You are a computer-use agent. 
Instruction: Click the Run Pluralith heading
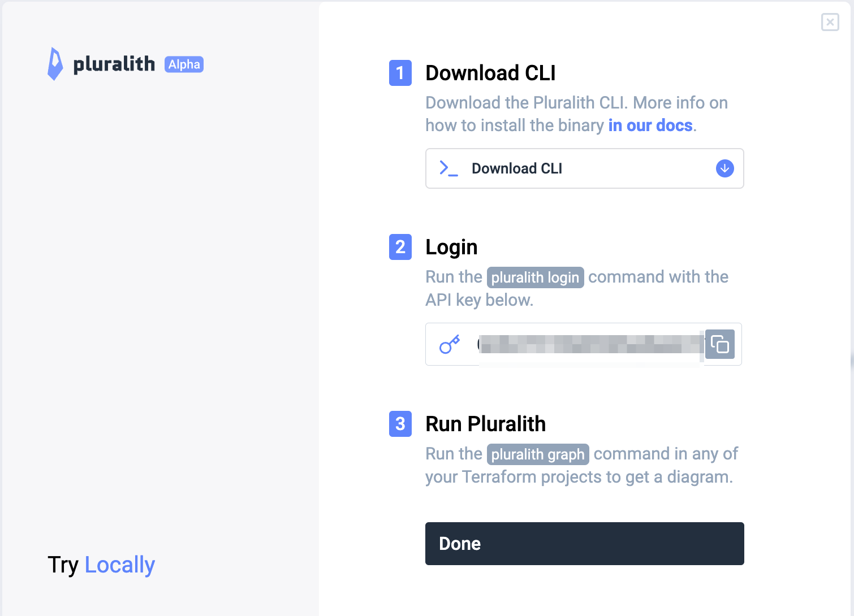click(x=485, y=424)
